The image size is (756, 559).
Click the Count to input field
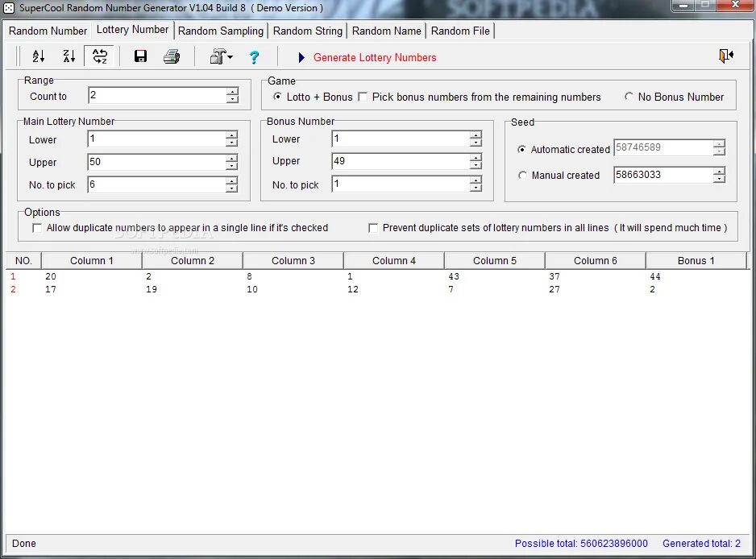click(156, 95)
